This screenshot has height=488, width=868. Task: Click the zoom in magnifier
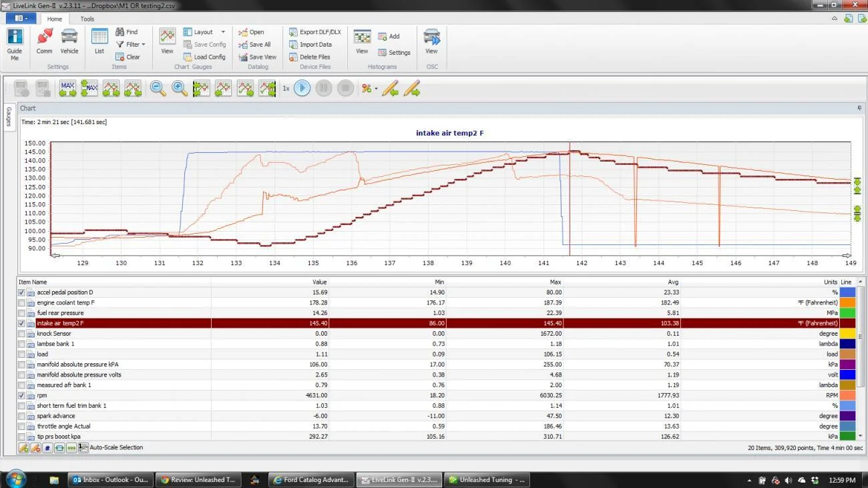pyautogui.click(x=180, y=88)
